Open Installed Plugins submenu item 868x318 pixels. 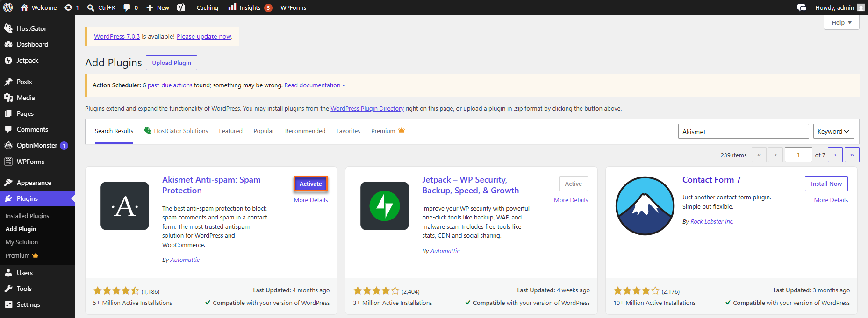(x=27, y=216)
